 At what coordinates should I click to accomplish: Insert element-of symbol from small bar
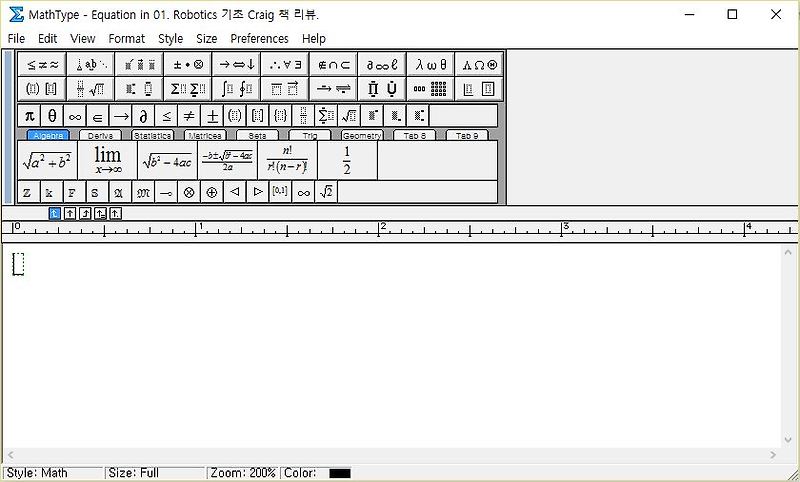(x=97, y=116)
